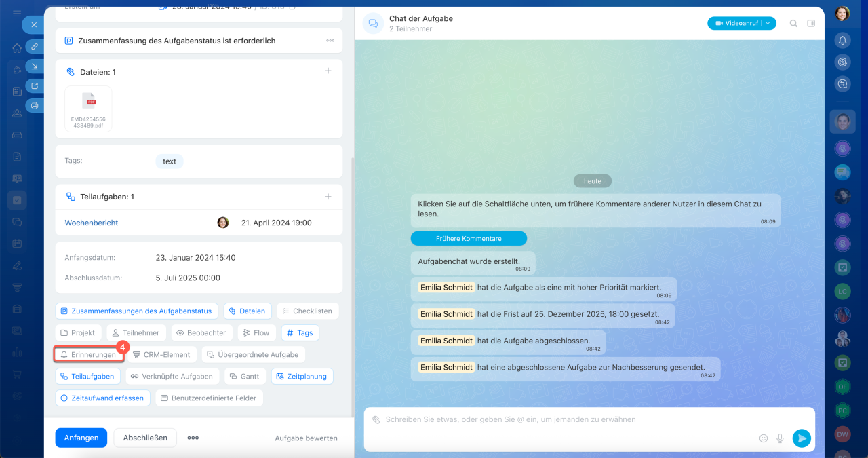Open DW contact in right panel
The width and height of the screenshot is (868, 458).
(842, 434)
